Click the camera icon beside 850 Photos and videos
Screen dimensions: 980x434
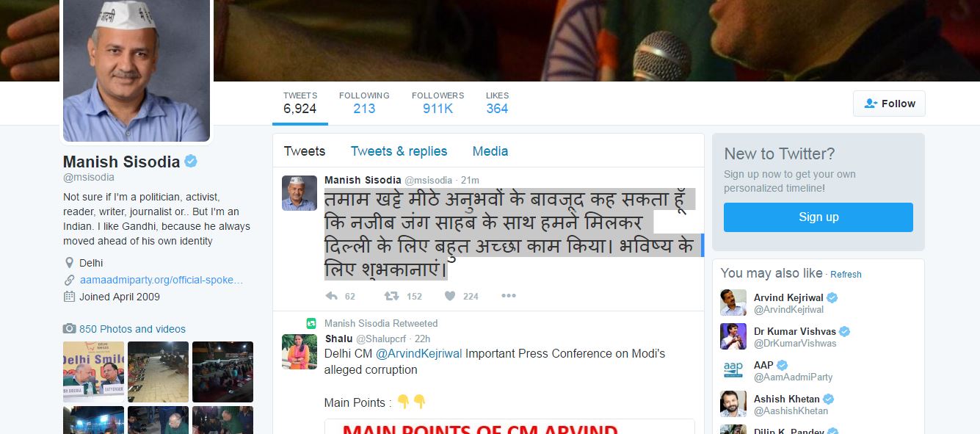pos(69,329)
